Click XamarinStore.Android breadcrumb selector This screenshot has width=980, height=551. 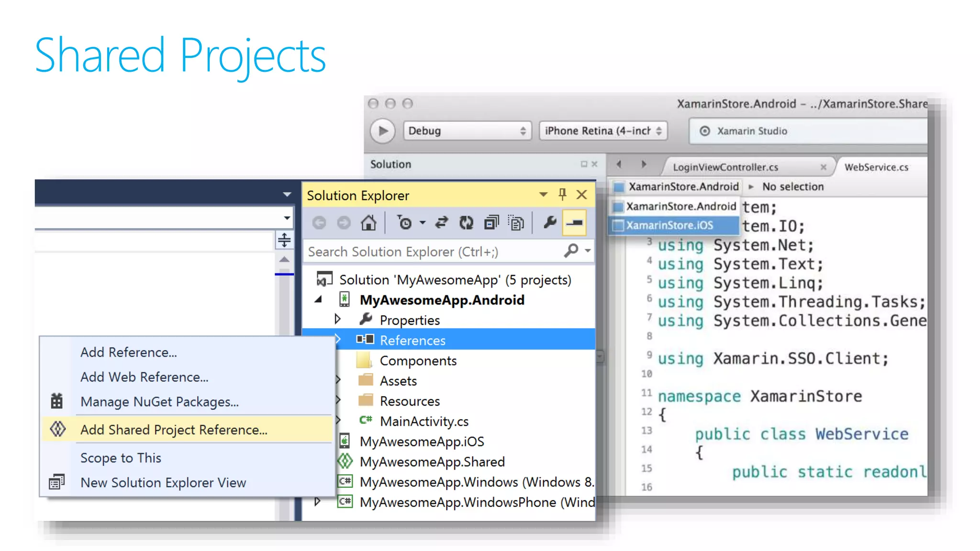[677, 187]
